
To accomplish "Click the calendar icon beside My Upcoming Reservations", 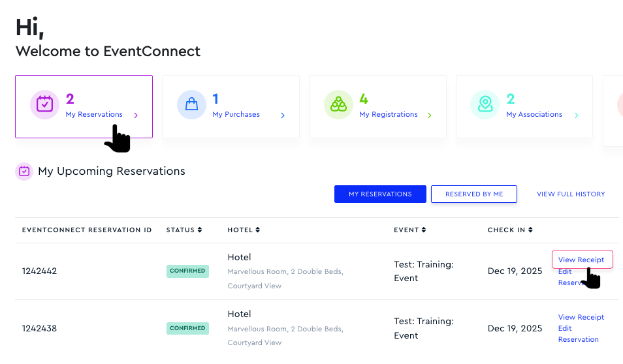I will pyautogui.click(x=24, y=172).
